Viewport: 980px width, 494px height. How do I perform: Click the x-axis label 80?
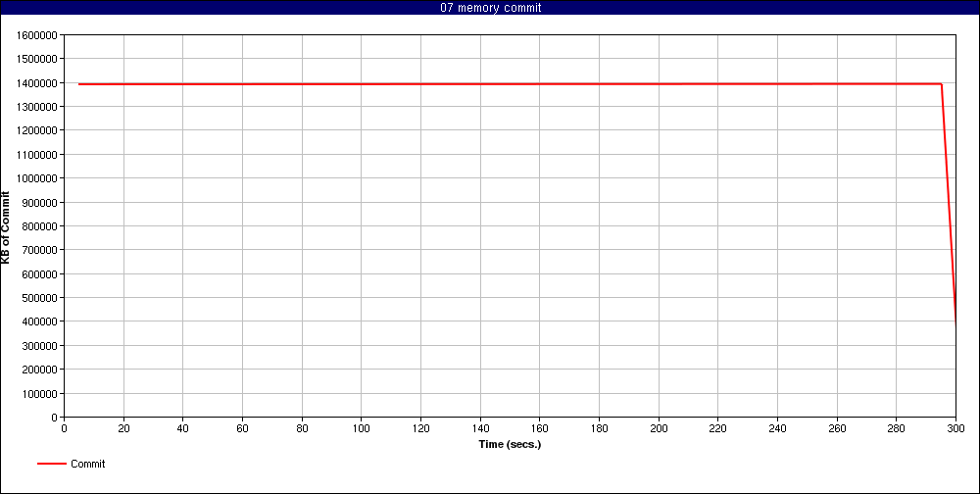tap(302, 428)
